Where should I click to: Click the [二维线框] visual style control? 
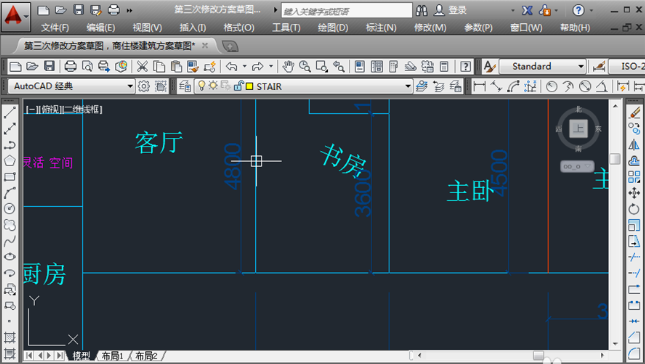coord(82,109)
